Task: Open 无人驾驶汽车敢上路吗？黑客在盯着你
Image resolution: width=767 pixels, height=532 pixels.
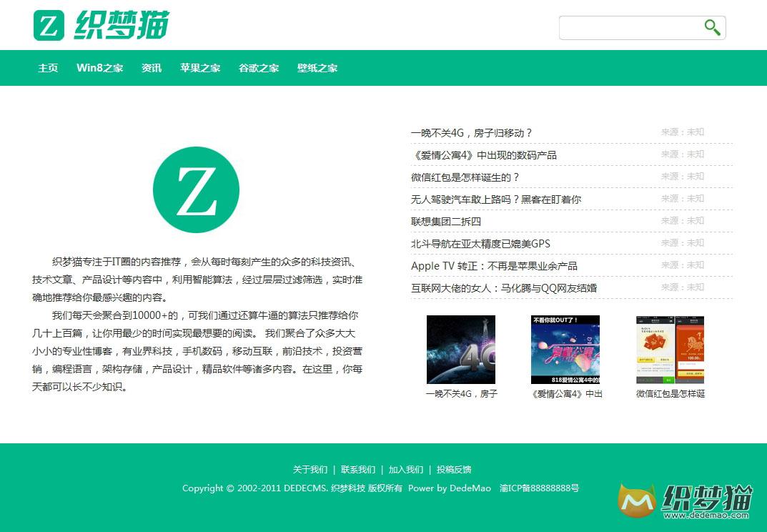Action: (x=496, y=199)
